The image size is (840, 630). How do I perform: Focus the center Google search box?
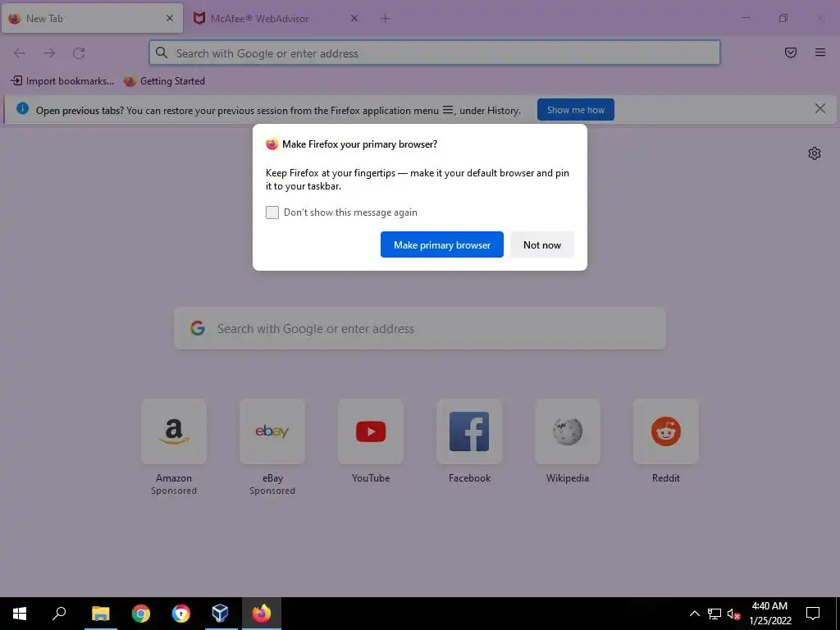point(420,328)
